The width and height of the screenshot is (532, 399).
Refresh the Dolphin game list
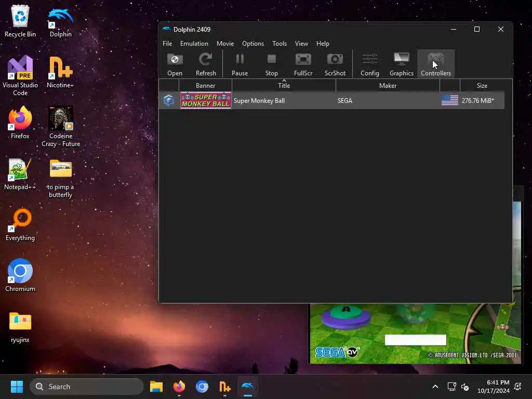[x=206, y=64]
